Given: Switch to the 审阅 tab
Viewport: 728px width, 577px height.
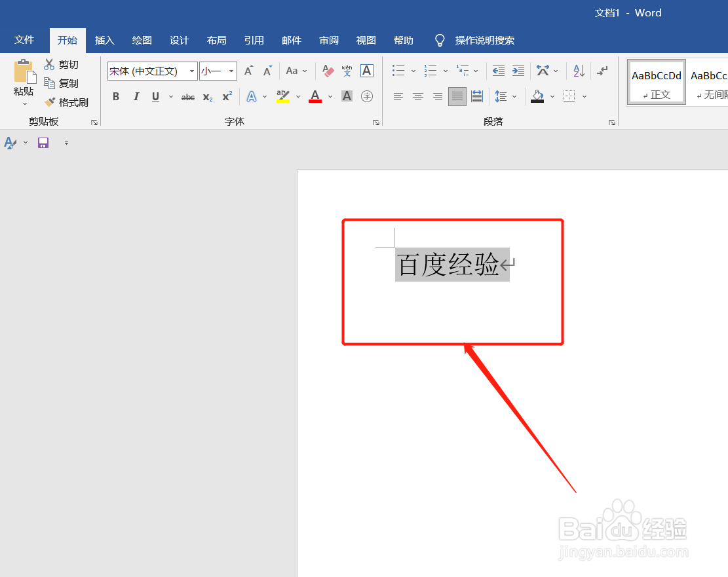Looking at the screenshot, I should [329, 41].
